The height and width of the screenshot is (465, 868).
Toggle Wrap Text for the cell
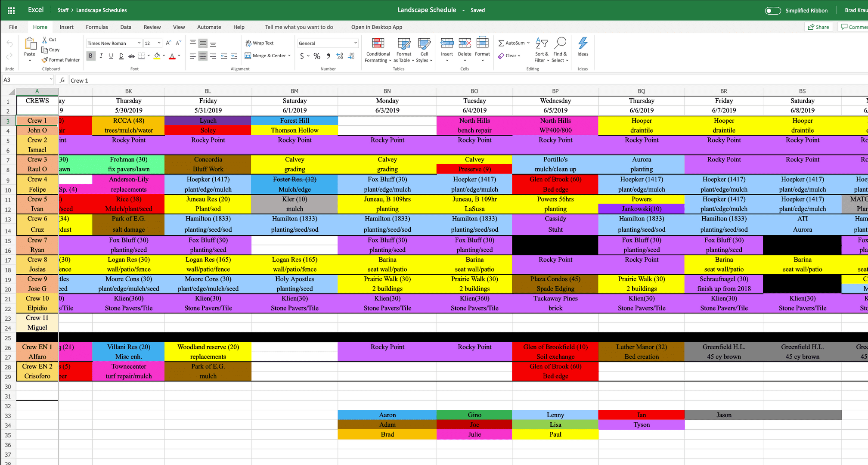click(259, 43)
